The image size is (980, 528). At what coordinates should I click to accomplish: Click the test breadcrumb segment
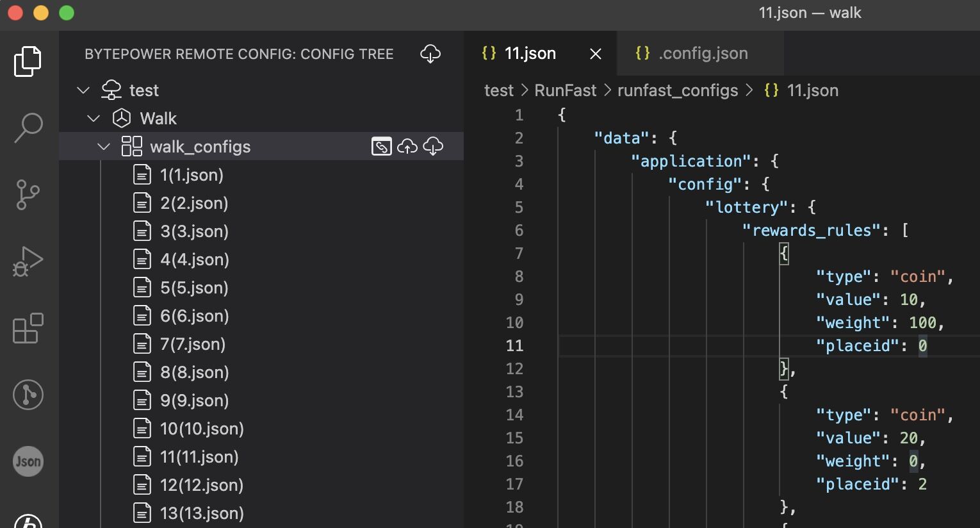[499, 90]
